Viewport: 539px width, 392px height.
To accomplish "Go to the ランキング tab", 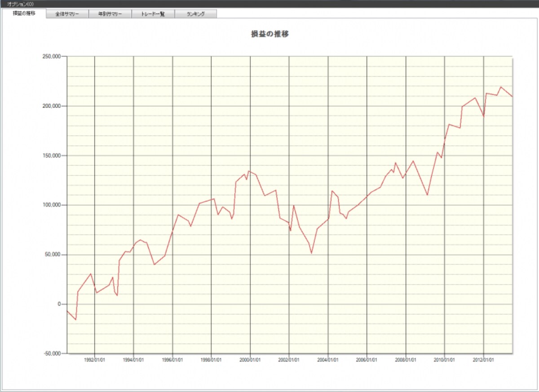I will click(196, 14).
